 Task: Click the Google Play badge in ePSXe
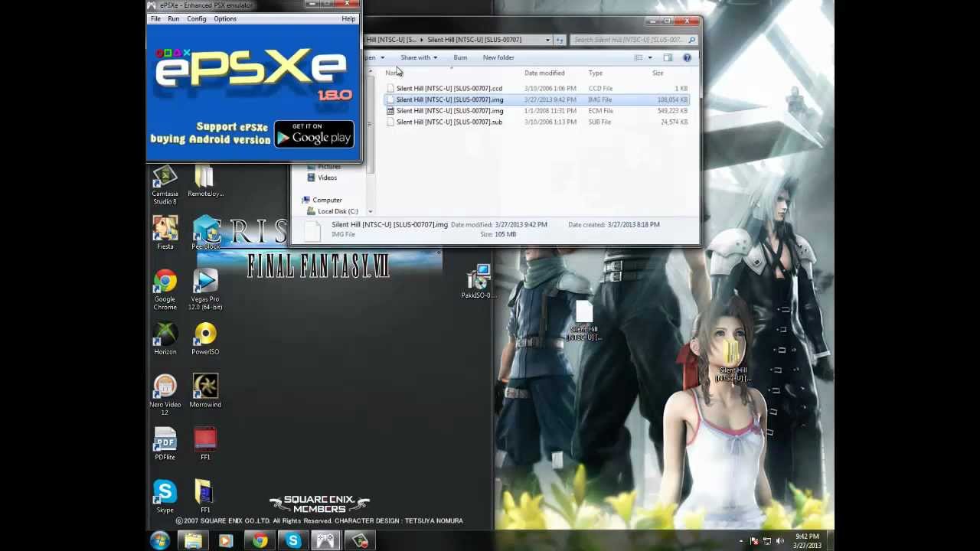(314, 135)
